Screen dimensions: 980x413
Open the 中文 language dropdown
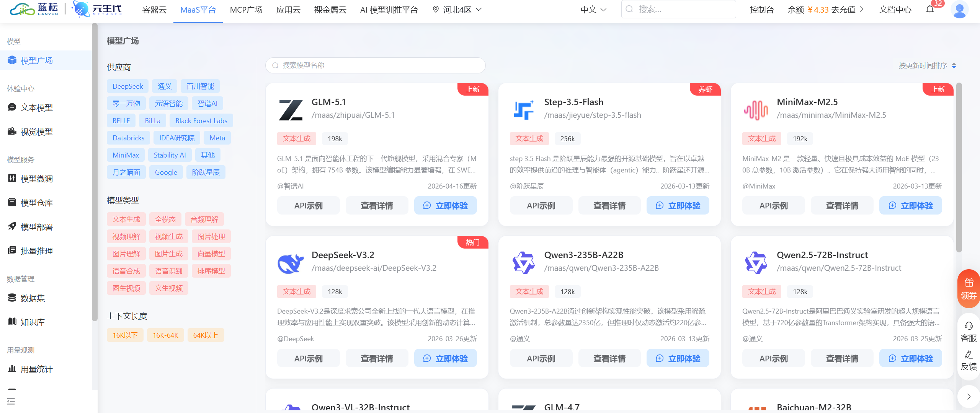click(x=593, y=10)
